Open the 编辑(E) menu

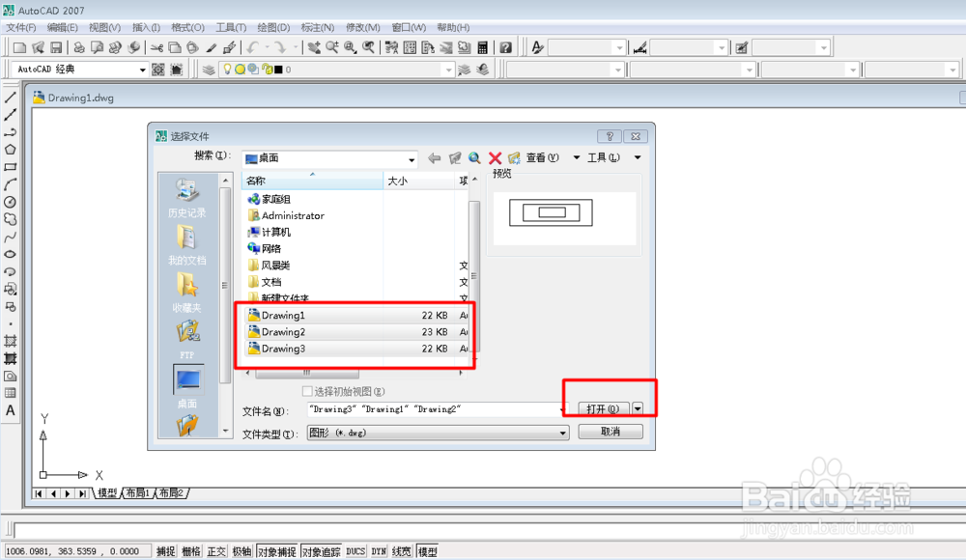coord(62,27)
